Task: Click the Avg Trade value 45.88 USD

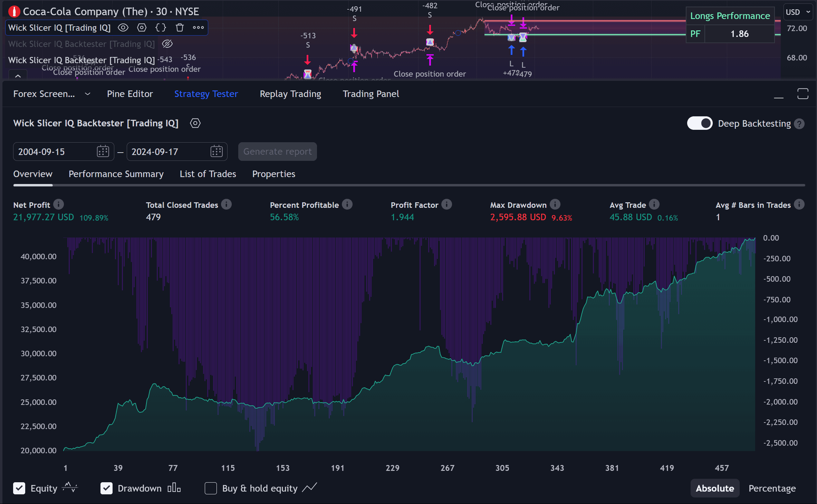Action: (x=631, y=217)
